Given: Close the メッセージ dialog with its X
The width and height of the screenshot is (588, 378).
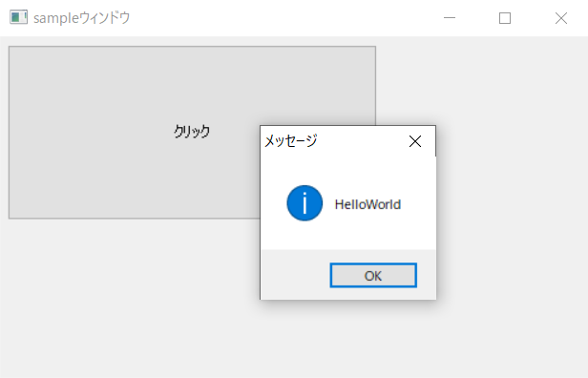Looking at the screenshot, I should click(415, 141).
